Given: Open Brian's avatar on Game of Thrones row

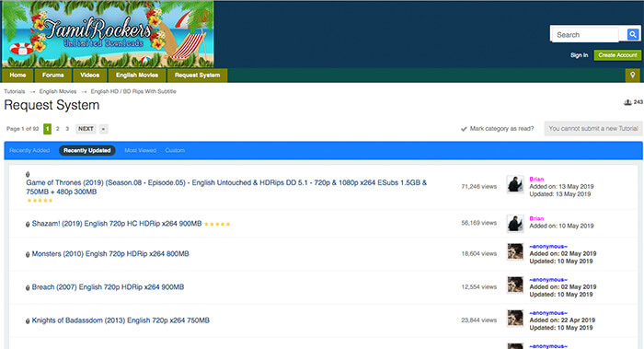Looking at the screenshot, I should [515, 184].
